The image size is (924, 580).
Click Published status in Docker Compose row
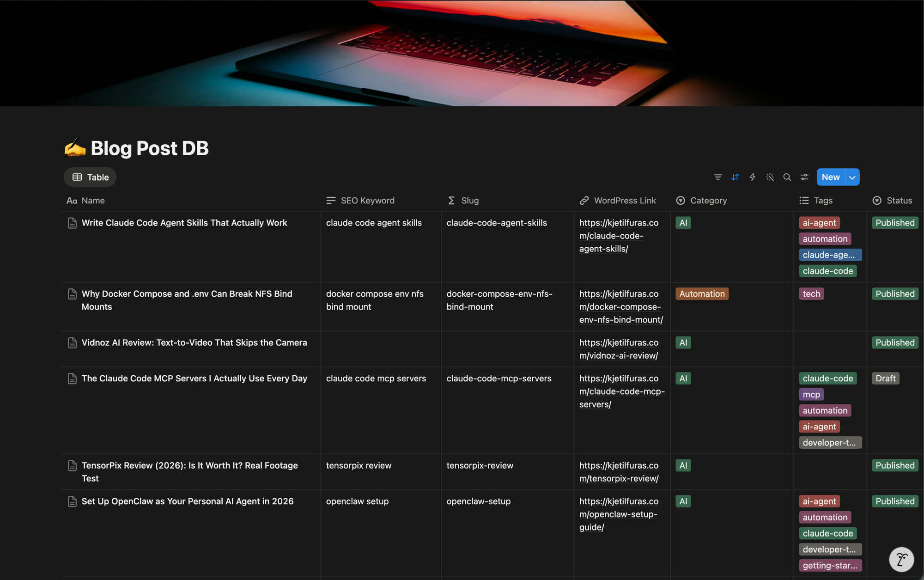pyautogui.click(x=895, y=294)
